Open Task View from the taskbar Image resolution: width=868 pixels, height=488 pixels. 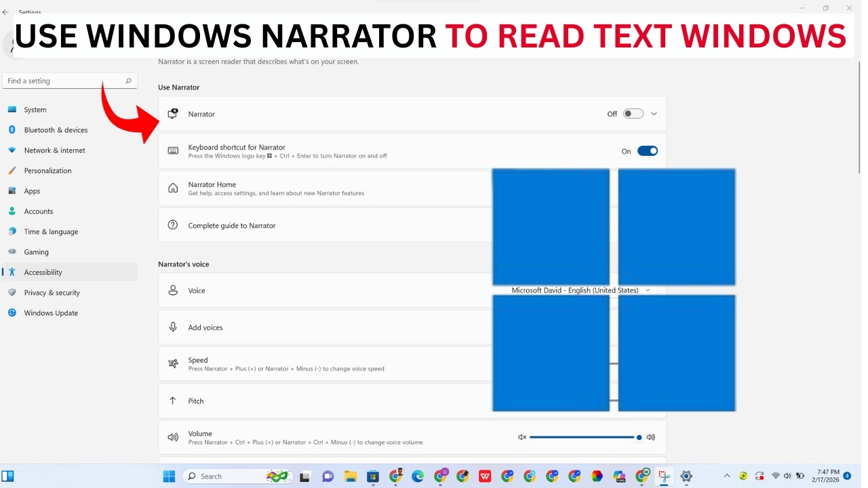(x=305, y=476)
